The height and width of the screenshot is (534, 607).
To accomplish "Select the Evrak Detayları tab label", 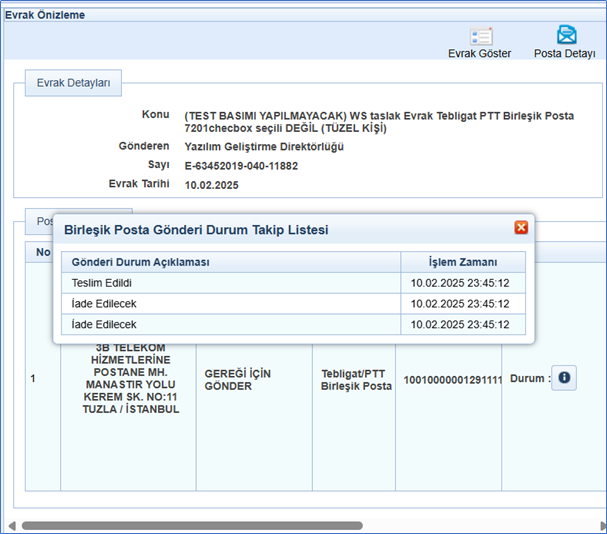I will (x=73, y=81).
